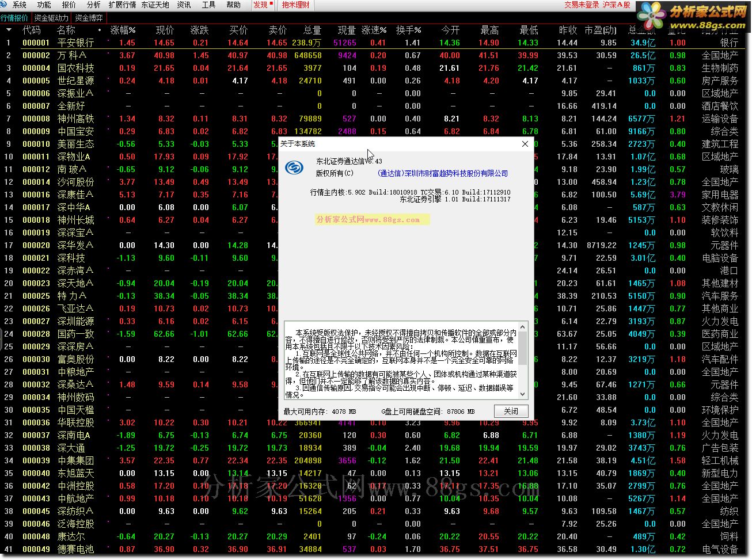The width and height of the screenshot is (752, 560).
Task: Open the 东证天地 menu
Action: (155, 5)
